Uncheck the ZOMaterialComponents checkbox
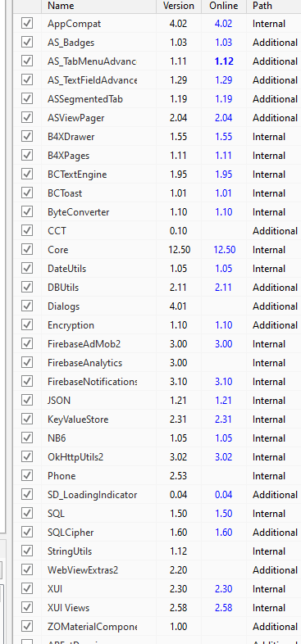Screen dimensions: 301x644 click(27, 626)
